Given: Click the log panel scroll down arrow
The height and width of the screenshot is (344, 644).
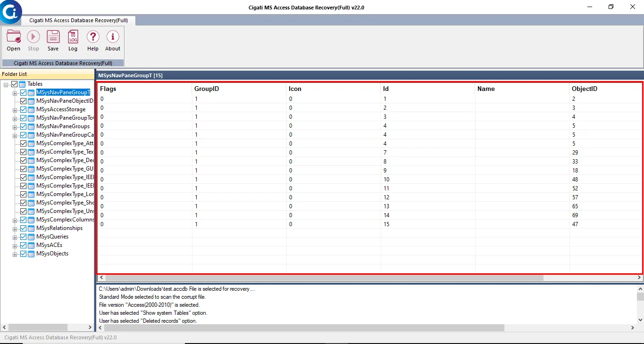Looking at the screenshot, I should point(640,320).
